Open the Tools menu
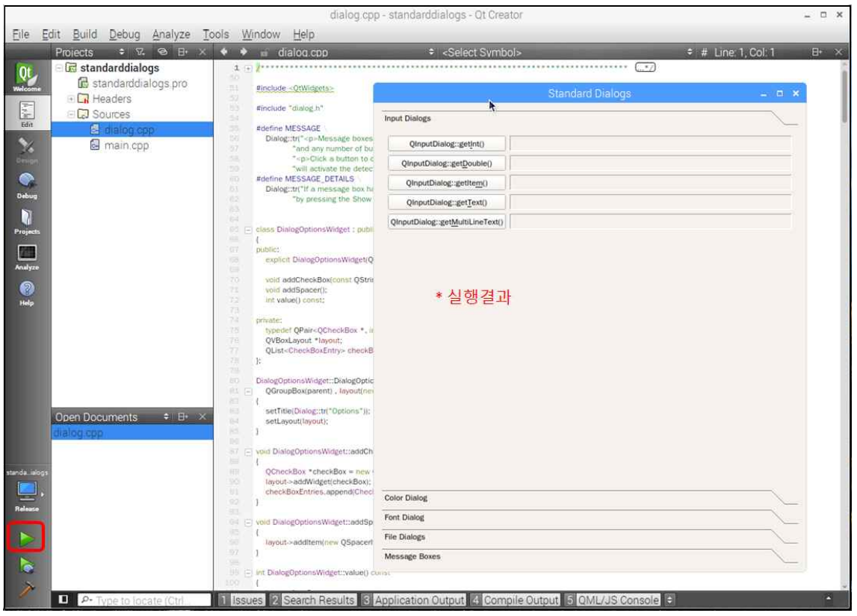The height and width of the screenshot is (616, 857). tap(216, 34)
